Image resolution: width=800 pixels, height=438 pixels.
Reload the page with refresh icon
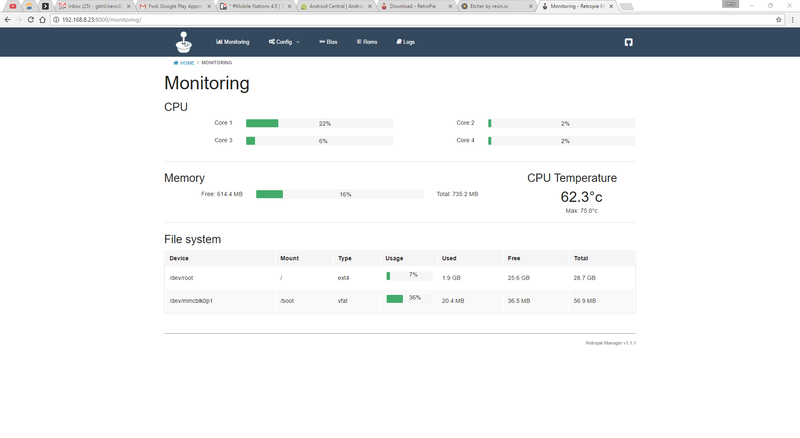[31, 19]
